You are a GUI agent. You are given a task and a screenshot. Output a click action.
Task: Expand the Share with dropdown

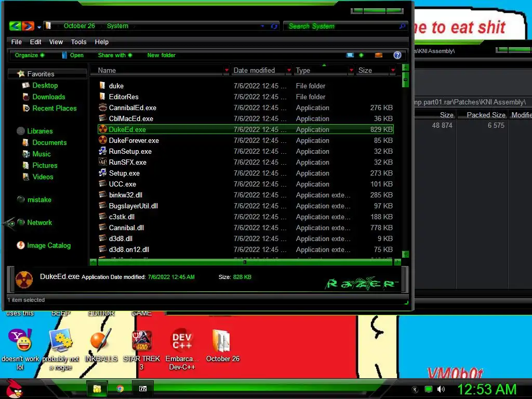click(x=115, y=55)
